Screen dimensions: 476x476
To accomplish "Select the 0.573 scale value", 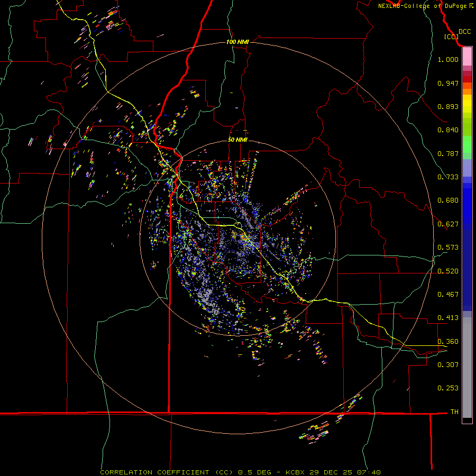I will 448,248.
